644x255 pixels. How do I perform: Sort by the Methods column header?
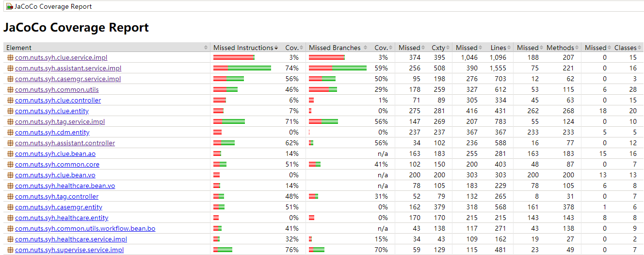563,48
